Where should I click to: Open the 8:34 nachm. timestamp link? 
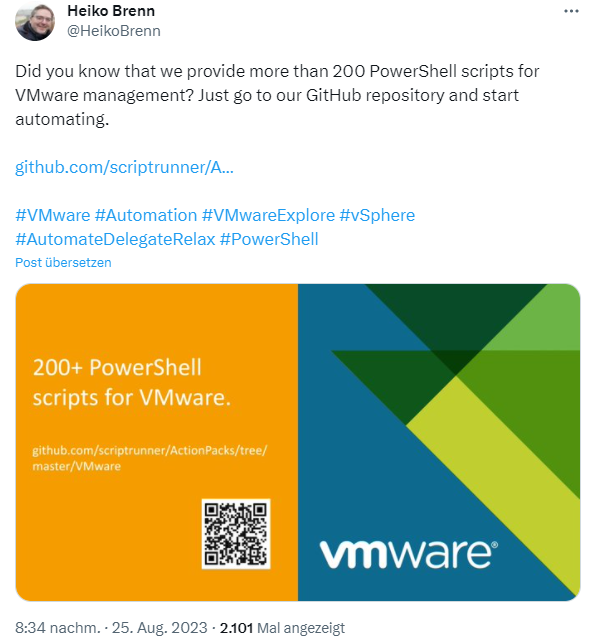57,628
